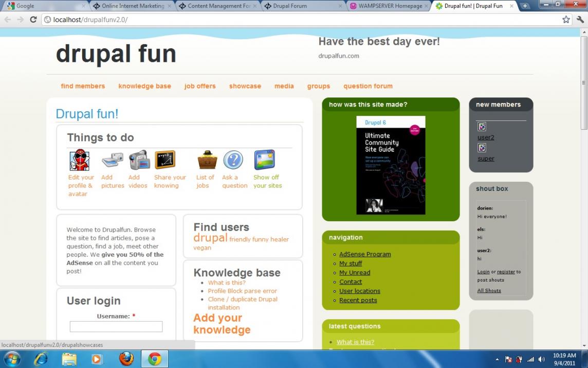Click the user2 member name link
The height and width of the screenshot is (368, 588).
(x=486, y=137)
